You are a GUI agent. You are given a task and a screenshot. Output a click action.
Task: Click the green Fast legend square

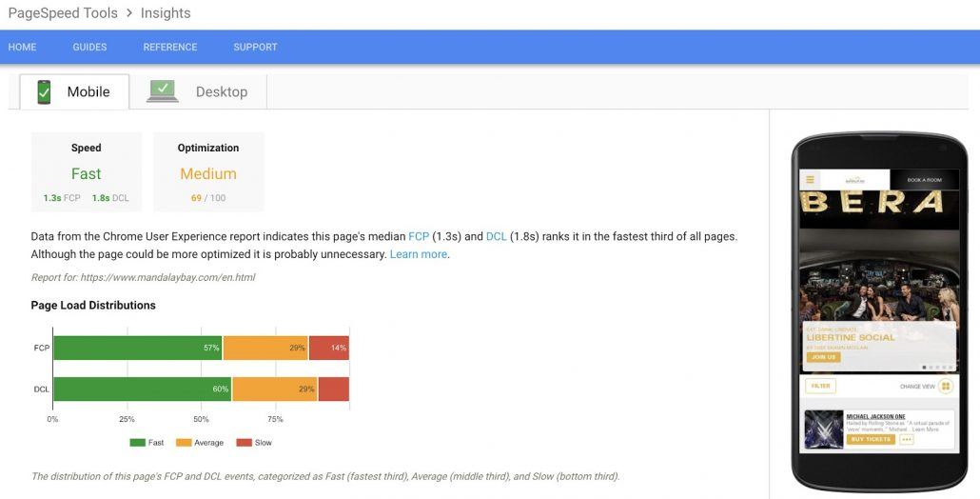138,443
